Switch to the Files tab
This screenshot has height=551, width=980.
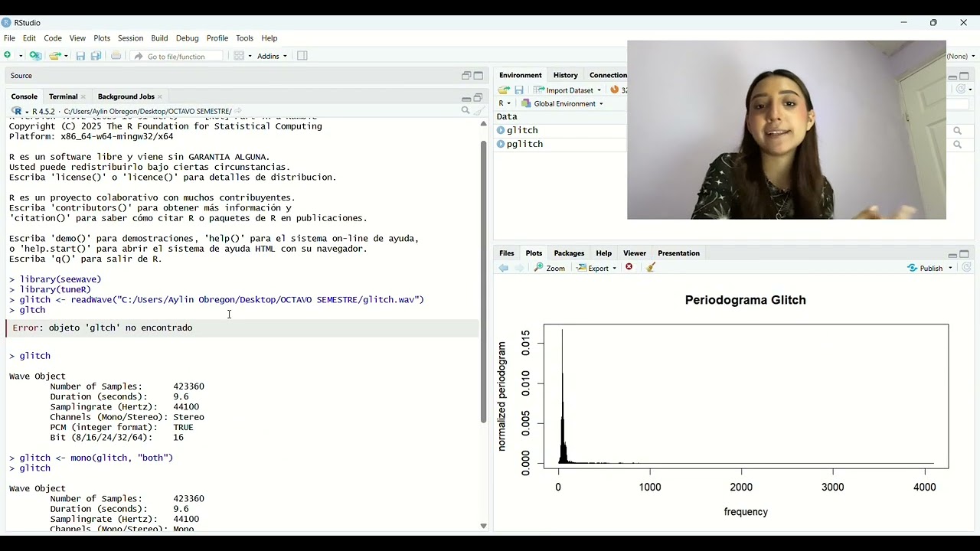pyautogui.click(x=507, y=253)
